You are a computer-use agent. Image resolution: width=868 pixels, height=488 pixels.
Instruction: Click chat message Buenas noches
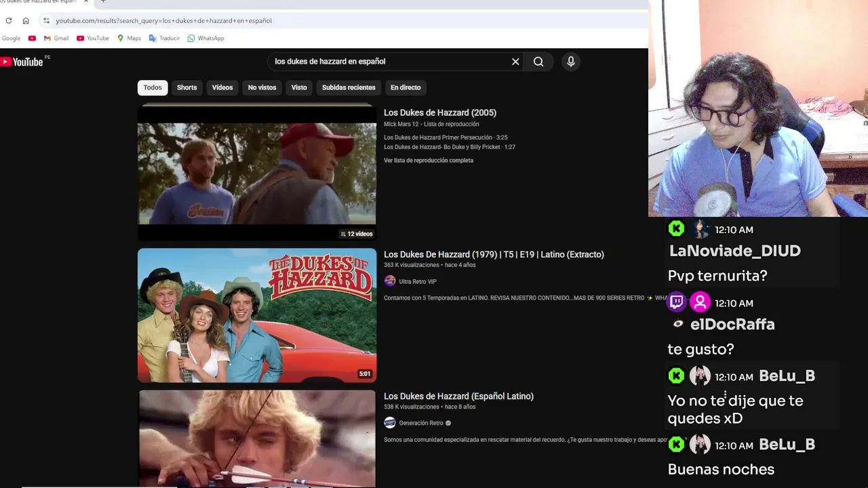click(x=721, y=469)
